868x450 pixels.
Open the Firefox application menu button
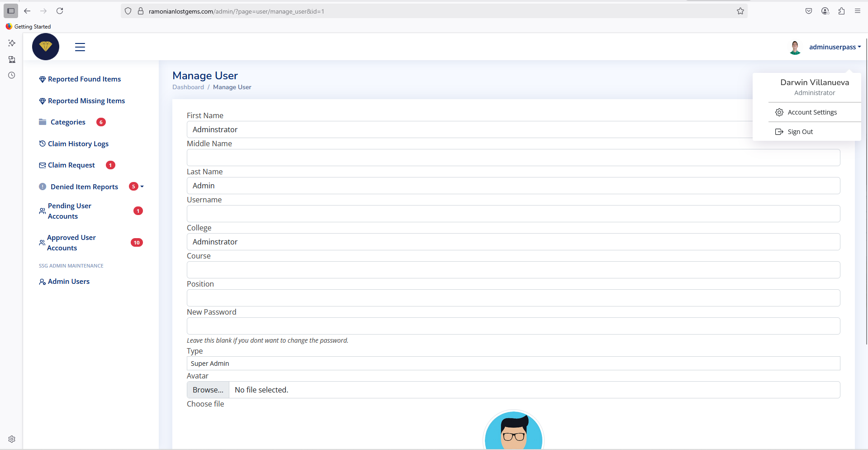(857, 11)
